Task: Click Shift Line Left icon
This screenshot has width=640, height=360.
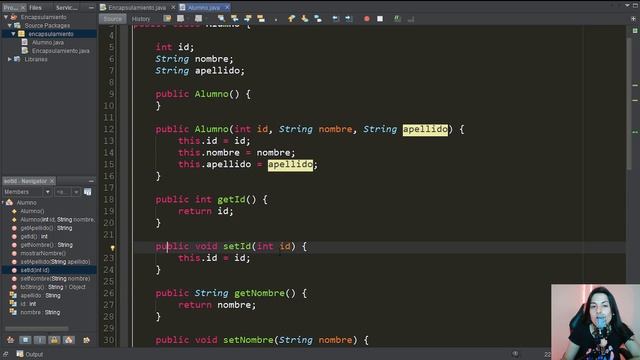Action: [336, 19]
